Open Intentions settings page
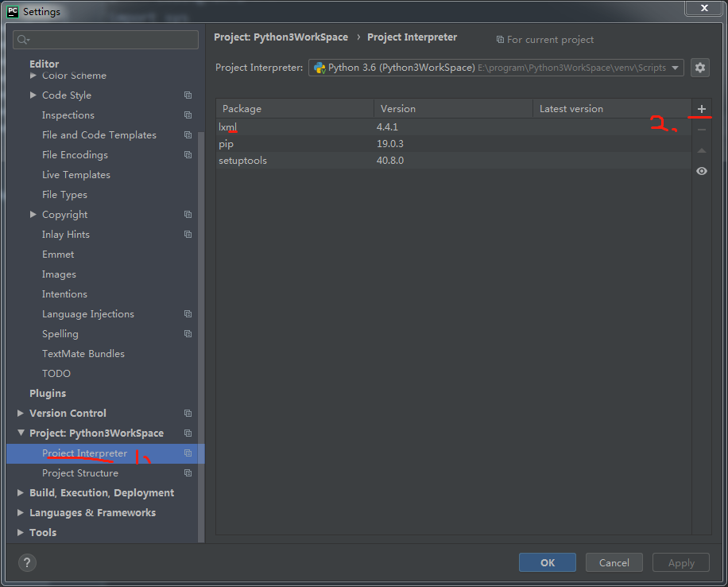The width and height of the screenshot is (728, 587). tap(64, 294)
